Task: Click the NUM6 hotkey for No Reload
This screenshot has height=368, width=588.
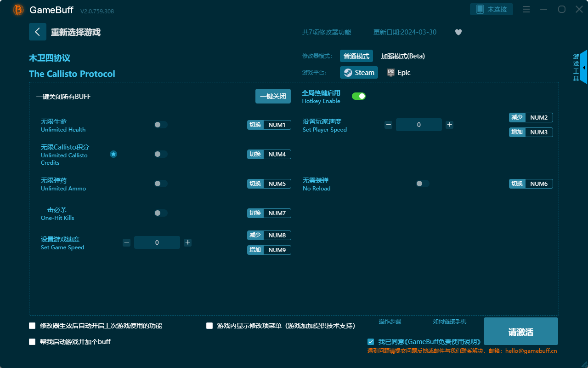Action: [x=539, y=184]
